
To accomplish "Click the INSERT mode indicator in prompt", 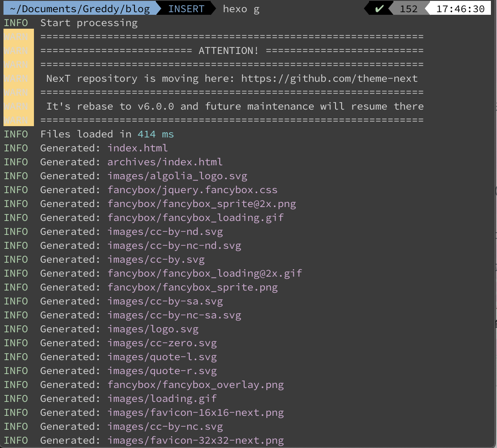I will point(187,9).
